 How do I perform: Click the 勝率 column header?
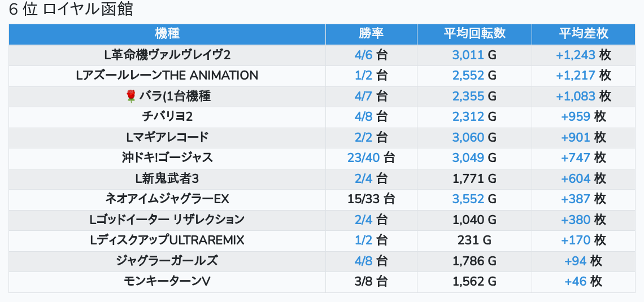pyautogui.click(x=371, y=34)
